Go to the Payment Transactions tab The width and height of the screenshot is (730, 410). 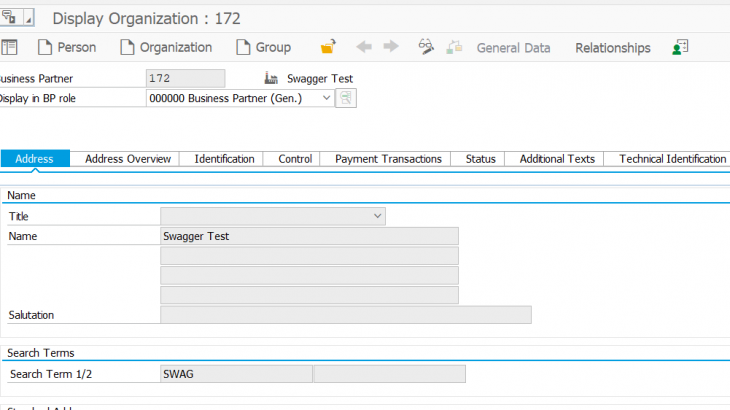pyautogui.click(x=388, y=159)
